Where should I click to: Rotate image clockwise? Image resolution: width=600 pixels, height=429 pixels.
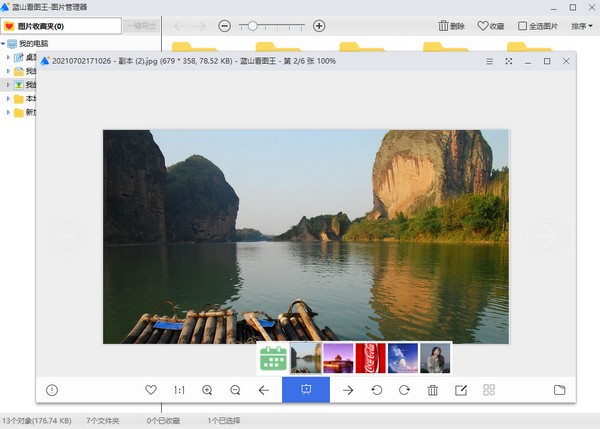pyautogui.click(x=404, y=390)
